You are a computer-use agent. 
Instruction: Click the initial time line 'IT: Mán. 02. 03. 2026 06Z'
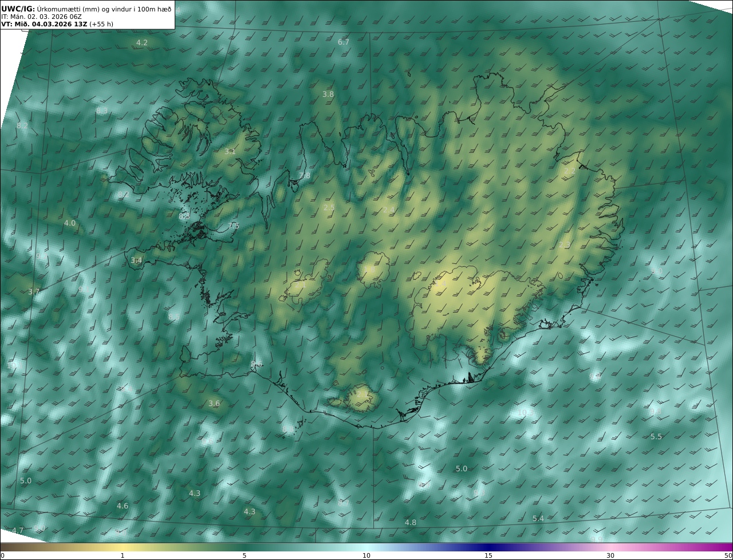[41, 17]
